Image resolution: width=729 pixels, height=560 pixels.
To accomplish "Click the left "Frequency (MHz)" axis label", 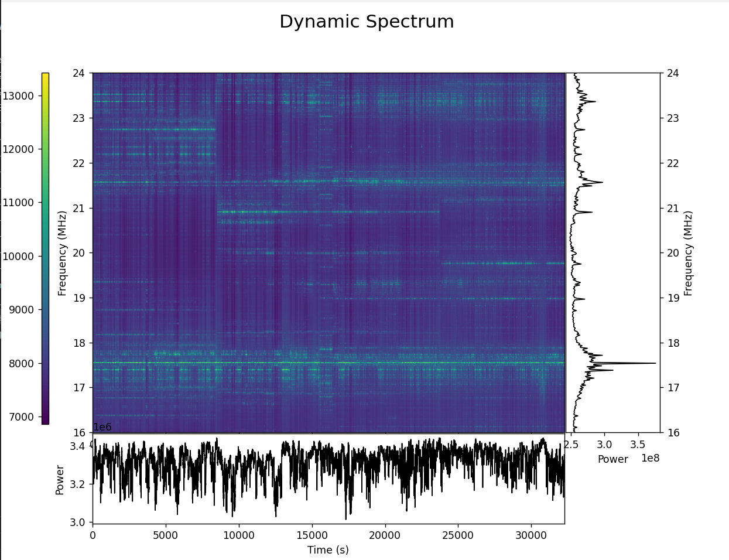I will (x=62, y=253).
